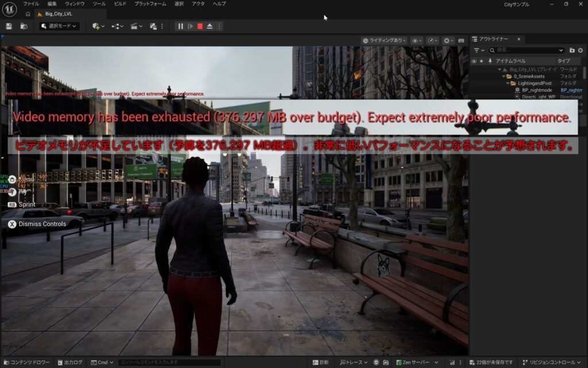Collapse the LightingandPost folder
The width and height of the screenshot is (588, 368).
tap(508, 83)
